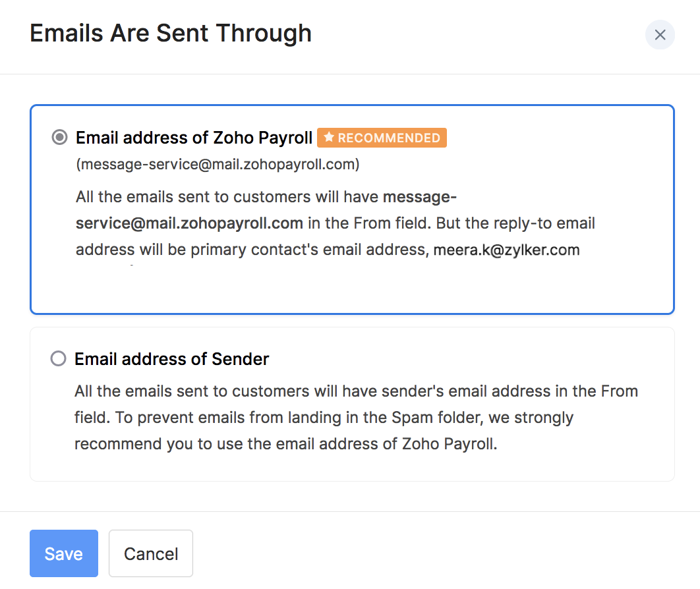Choose the Email address of Sender radio button
Screen dimensions: 700x589
click(59, 359)
